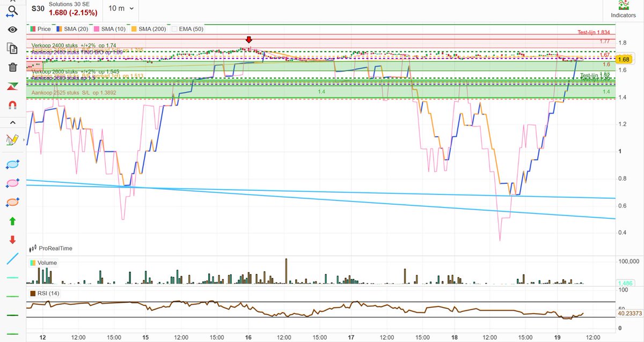The height and width of the screenshot is (342, 644).
Task: Select the 'Aankoop 2525 stuks S/L' order label
Action: 74,93
